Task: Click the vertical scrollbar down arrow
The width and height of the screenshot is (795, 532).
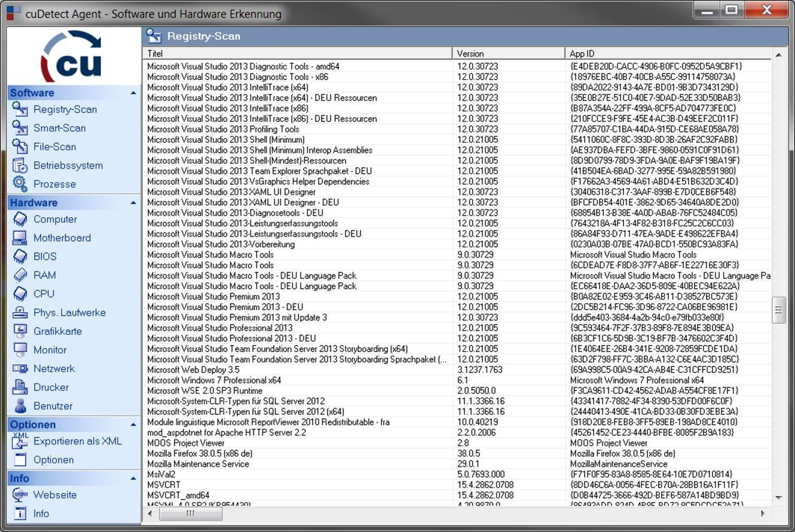Action: (x=778, y=497)
